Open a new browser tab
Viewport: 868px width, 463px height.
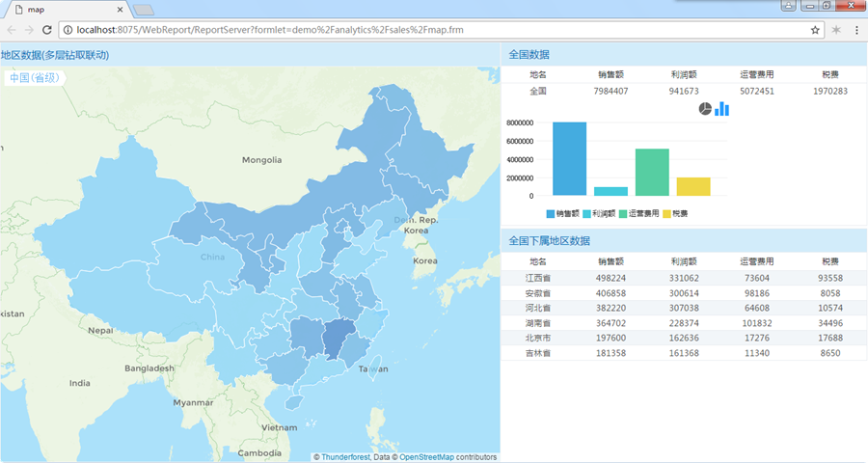pyautogui.click(x=144, y=10)
